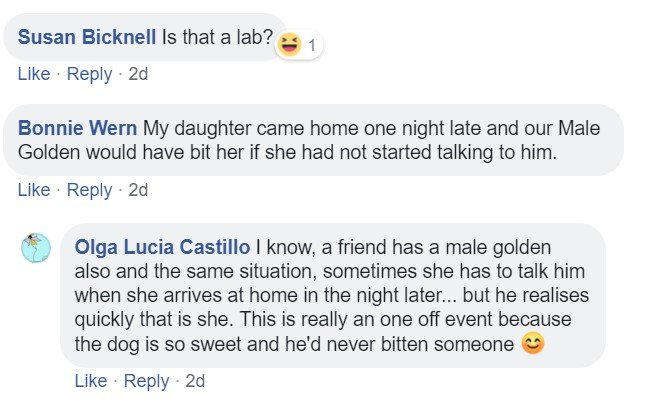The image size is (664, 403).
Task: Like Bonnie Wern's comment
Action: click(33, 190)
